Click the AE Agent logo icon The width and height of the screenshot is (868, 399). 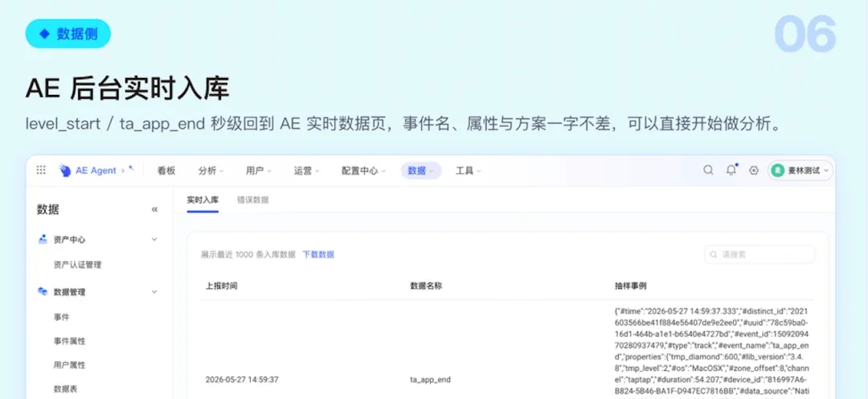pos(65,171)
